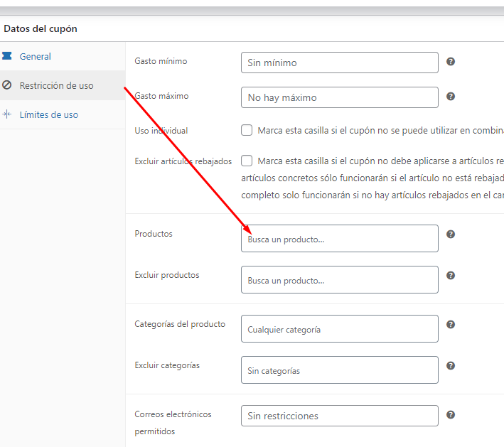Click help icon for Productos field
This screenshot has height=447, width=504.
[451, 235]
